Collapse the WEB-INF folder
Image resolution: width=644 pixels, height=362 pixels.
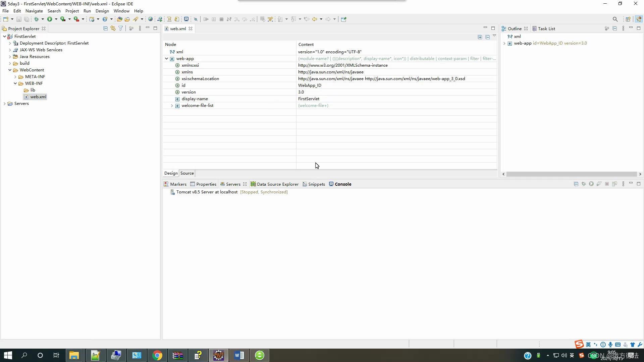(15, 83)
